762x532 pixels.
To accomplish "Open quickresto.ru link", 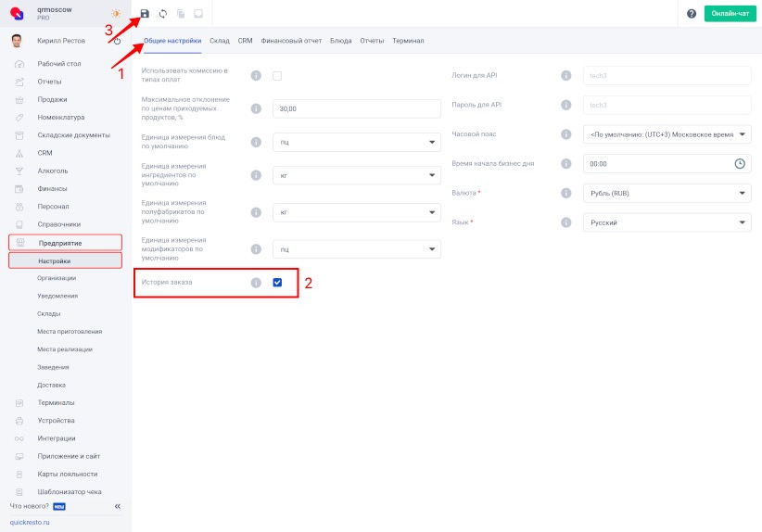I will coord(30,523).
